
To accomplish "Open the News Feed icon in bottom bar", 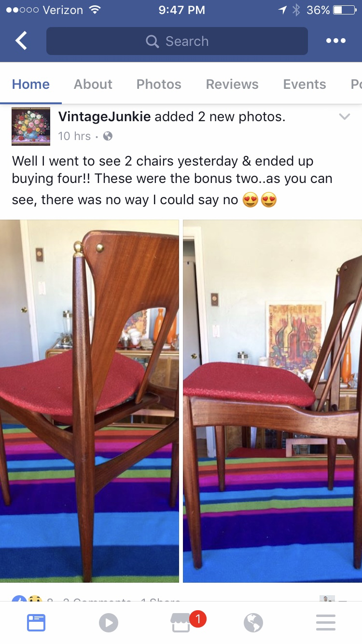I will [36, 623].
